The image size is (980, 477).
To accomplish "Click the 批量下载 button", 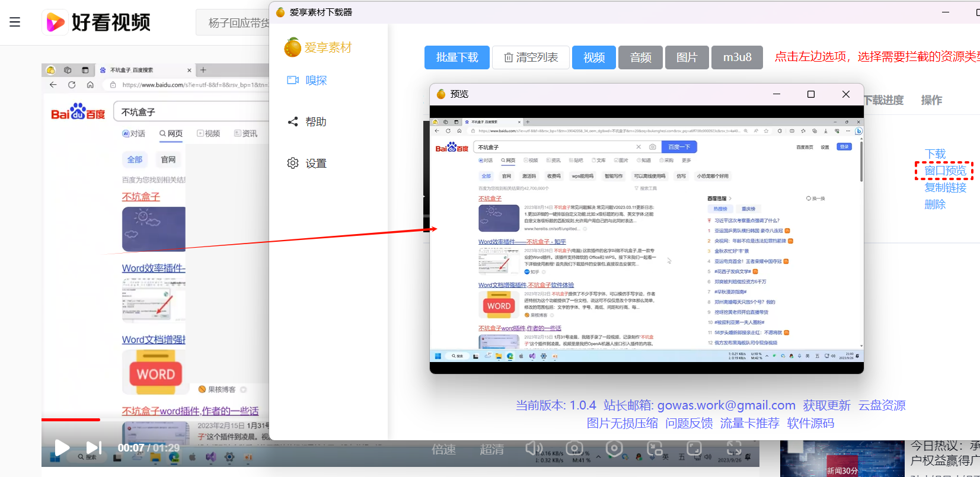I will pos(457,57).
